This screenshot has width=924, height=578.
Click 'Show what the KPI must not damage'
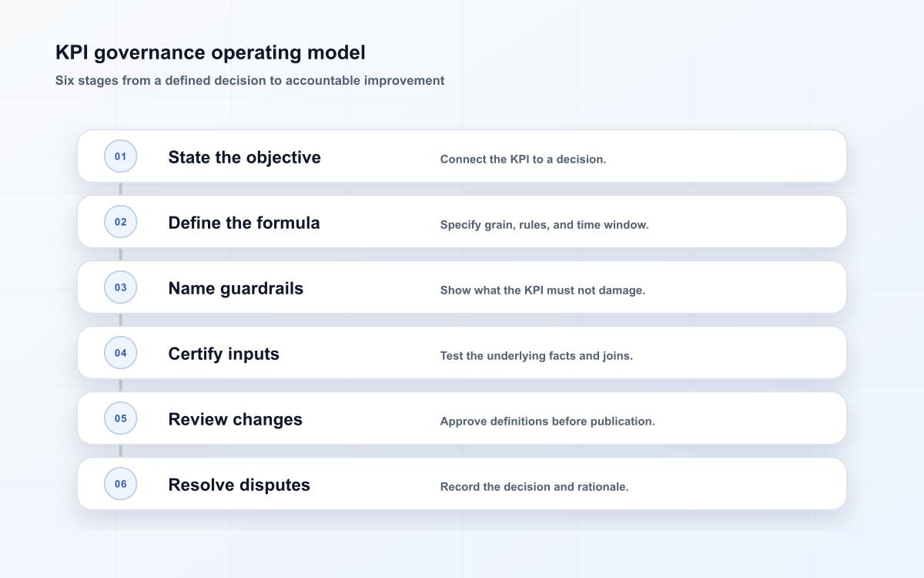point(542,291)
